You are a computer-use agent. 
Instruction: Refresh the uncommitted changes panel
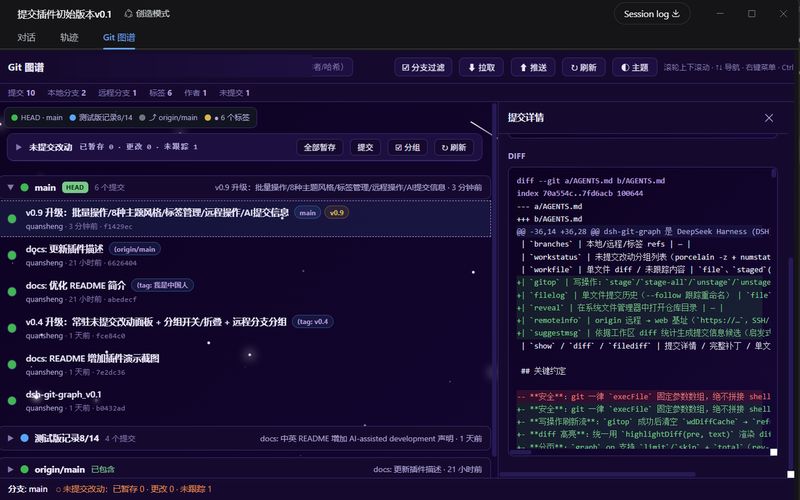coord(454,147)
